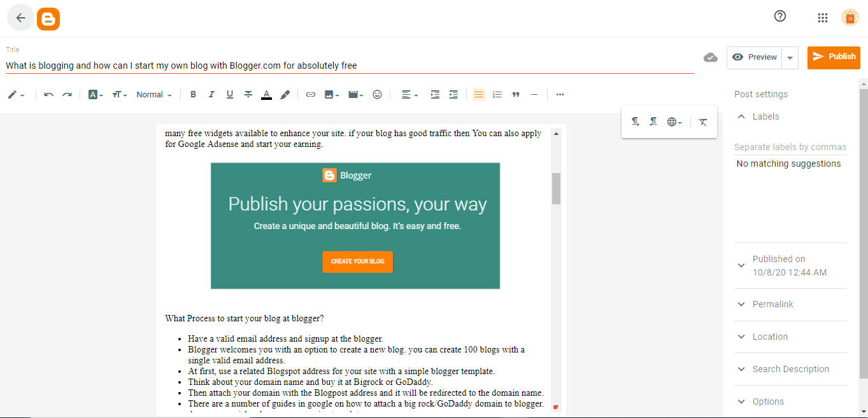Click the editor scrollbar up arrow
Image resolution: width=868 pixels, height=418 pixels.
pos(556,134)
